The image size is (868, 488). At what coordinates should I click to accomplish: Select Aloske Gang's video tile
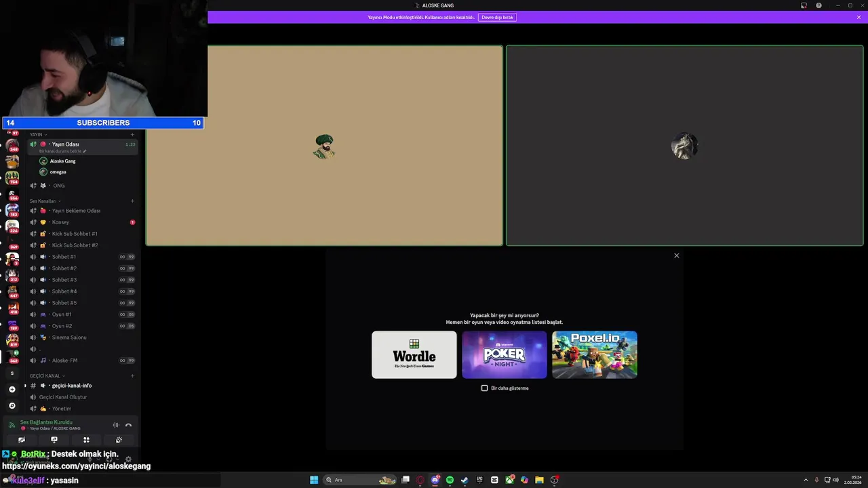pyautogui.click(x=324, y=146)
